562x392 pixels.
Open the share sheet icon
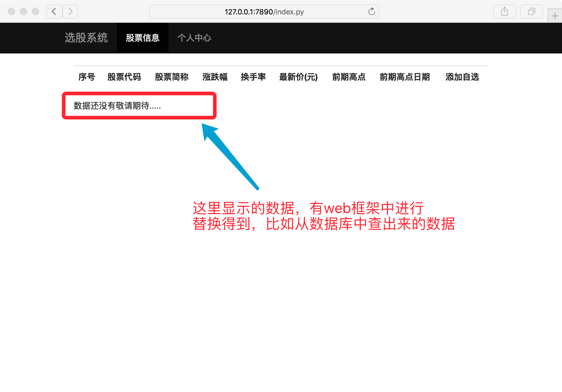(x=504, y=11)
